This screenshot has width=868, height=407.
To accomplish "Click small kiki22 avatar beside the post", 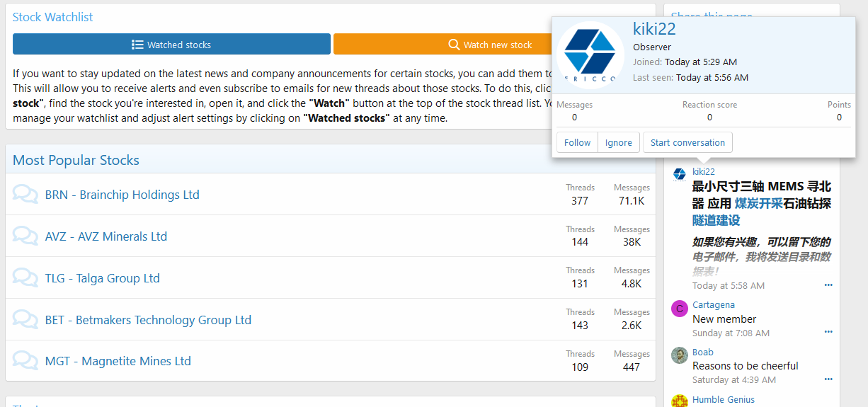I will click(679, 173).
